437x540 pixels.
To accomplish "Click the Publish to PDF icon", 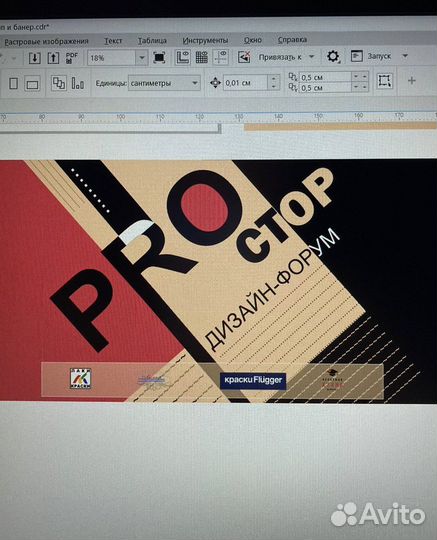I will (72, 58).
